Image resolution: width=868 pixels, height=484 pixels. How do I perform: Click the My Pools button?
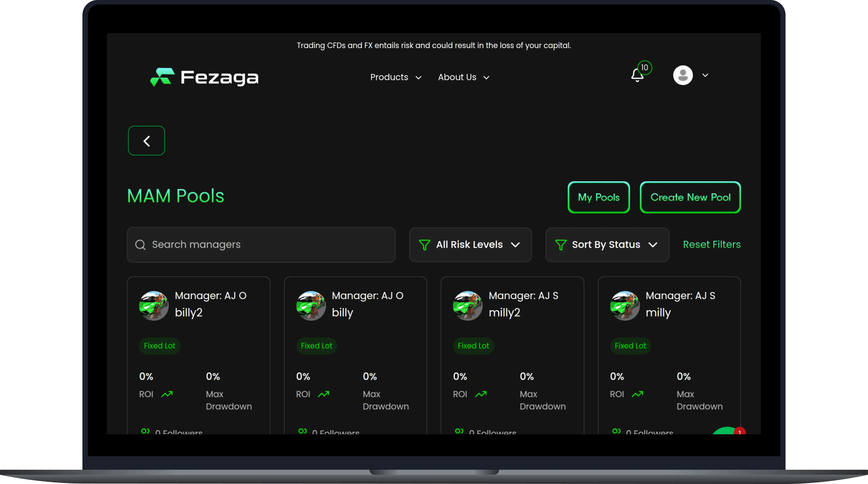pyautogui.click(x=599, y=197)
